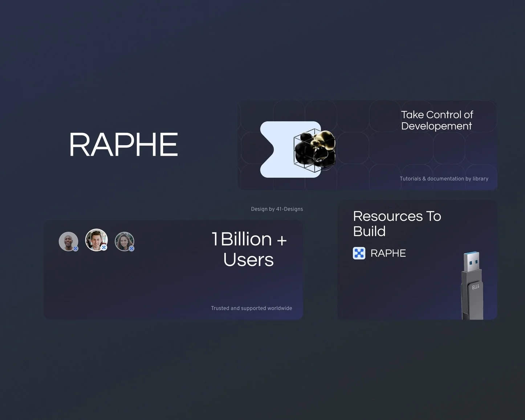525x420 pixels.
Task: Click 'Design by 41-Designs' credit
Action: [x=277, y=209]
